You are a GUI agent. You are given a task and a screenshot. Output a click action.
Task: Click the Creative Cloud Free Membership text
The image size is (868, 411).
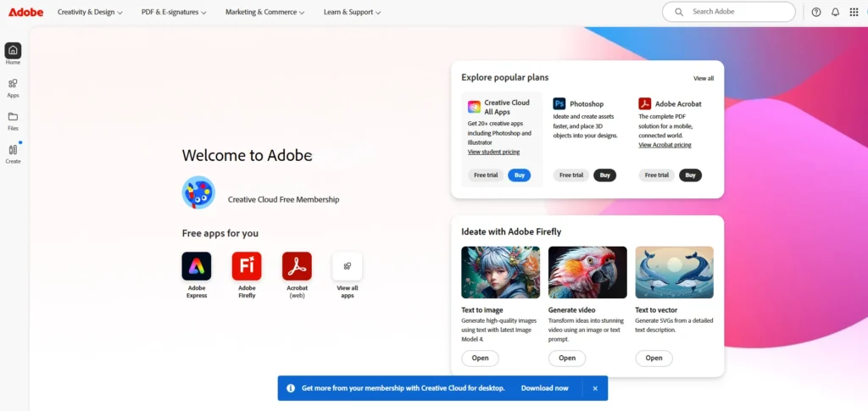[283, 200]
